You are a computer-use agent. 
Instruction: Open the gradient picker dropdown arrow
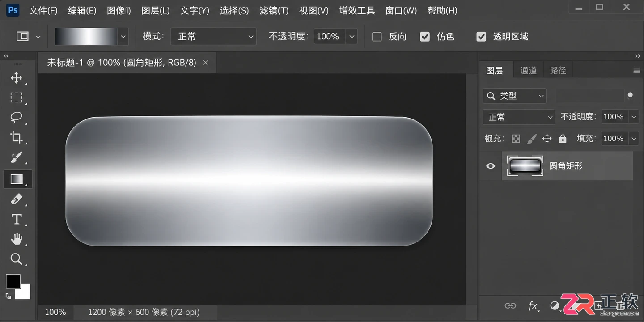pyautogui.click(x=123, y=37)
